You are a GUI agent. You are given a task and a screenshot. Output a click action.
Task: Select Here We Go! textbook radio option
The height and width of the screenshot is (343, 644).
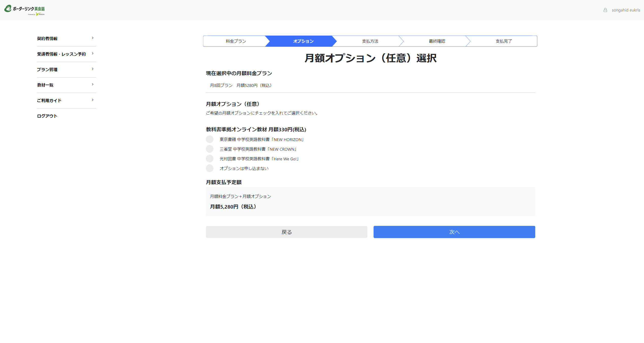[x=210, y=159]
